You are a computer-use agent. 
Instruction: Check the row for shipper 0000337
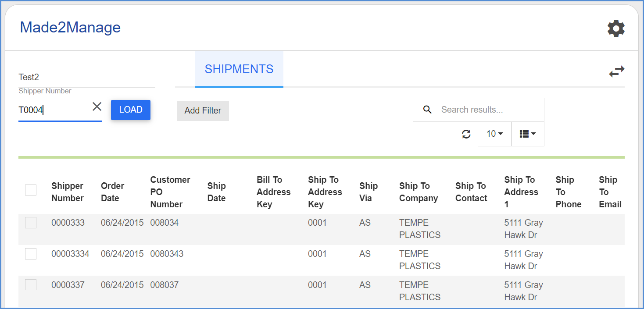click(31, 285)
